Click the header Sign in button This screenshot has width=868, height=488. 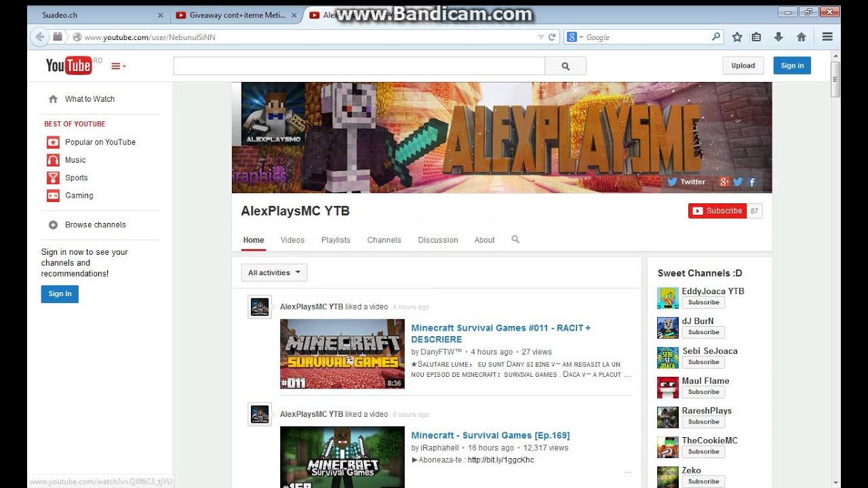[x=792, y=66]
